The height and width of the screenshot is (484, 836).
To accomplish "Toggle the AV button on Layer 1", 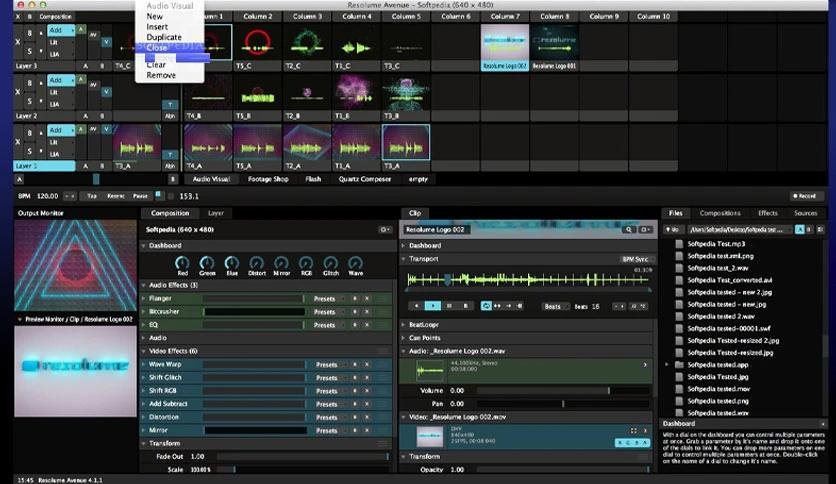I will [93, 130].
